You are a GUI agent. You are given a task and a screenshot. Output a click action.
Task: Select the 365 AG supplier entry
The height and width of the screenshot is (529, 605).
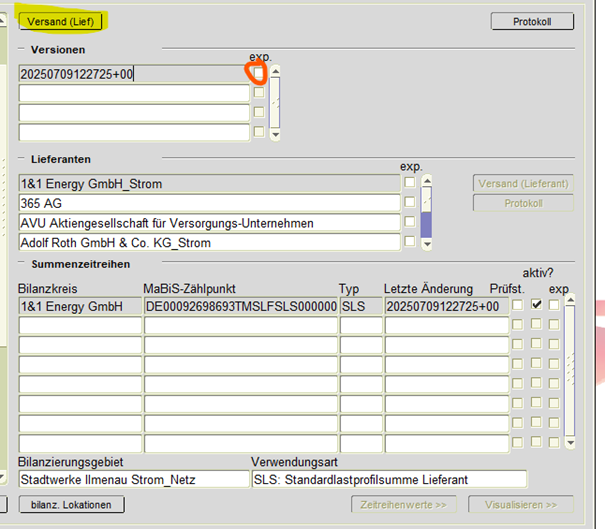coord(208,203)
